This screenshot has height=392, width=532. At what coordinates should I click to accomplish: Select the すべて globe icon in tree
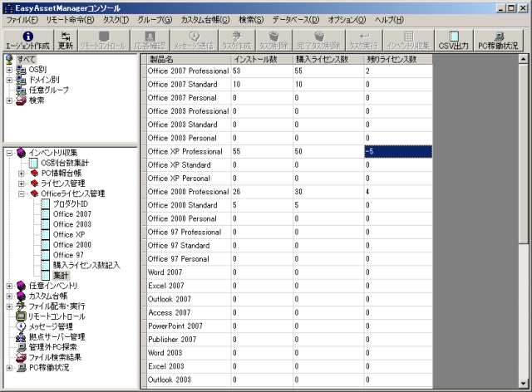click(9, 59)
